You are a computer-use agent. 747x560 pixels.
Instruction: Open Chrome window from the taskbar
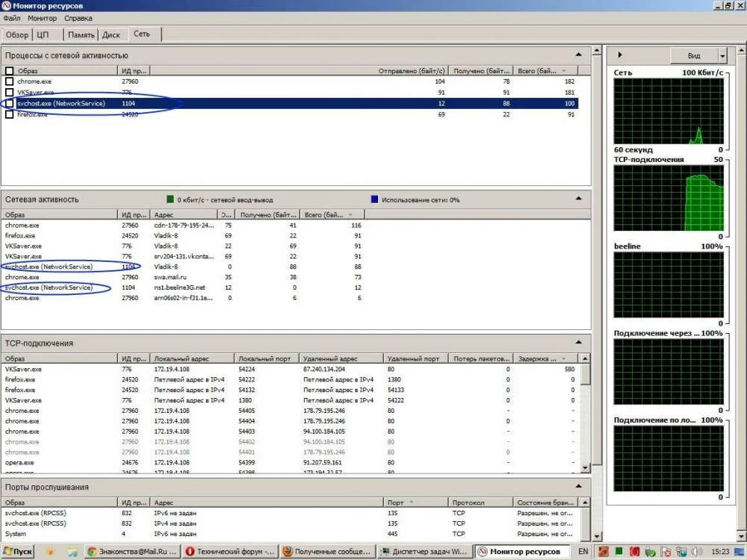coord(131,552)
